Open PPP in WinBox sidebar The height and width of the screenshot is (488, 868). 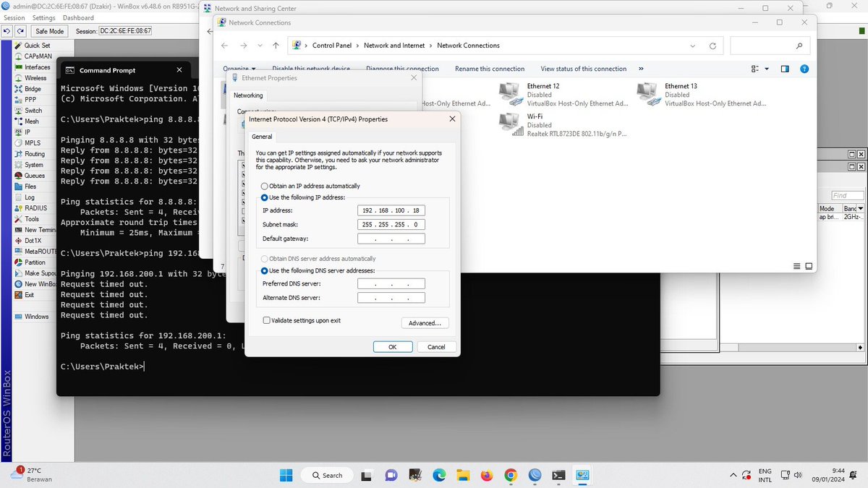[x=30, y=100]
